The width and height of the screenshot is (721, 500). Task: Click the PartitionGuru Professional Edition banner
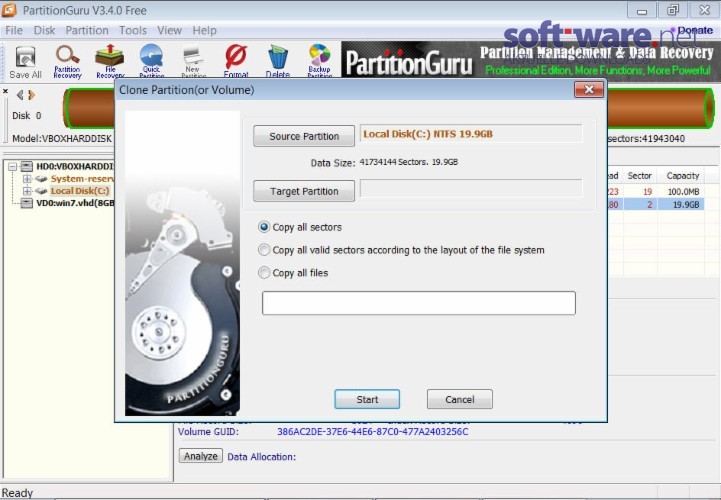pyautogui.click(x=529, y=60)
